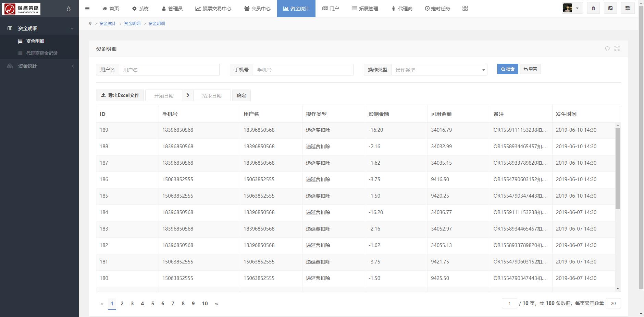Open 代理商资金记录 in the sidebar
This screenshot has width=644, height=317.
(x=39, y=53)
